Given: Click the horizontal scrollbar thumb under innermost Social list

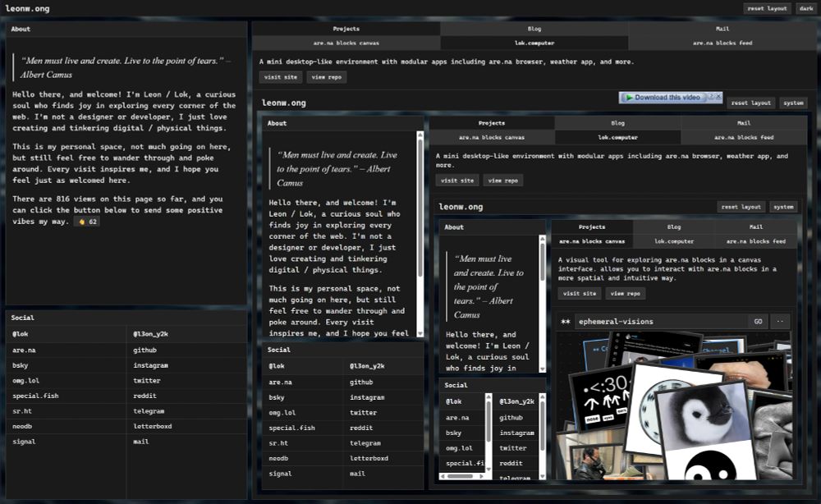Looking at the screenshot, I should (x=461, y=476).
